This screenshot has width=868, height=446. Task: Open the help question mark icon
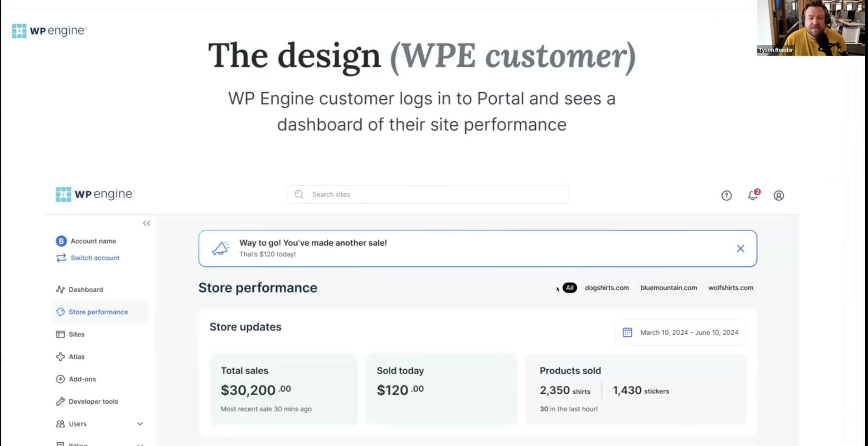click(x=726, y=195)
